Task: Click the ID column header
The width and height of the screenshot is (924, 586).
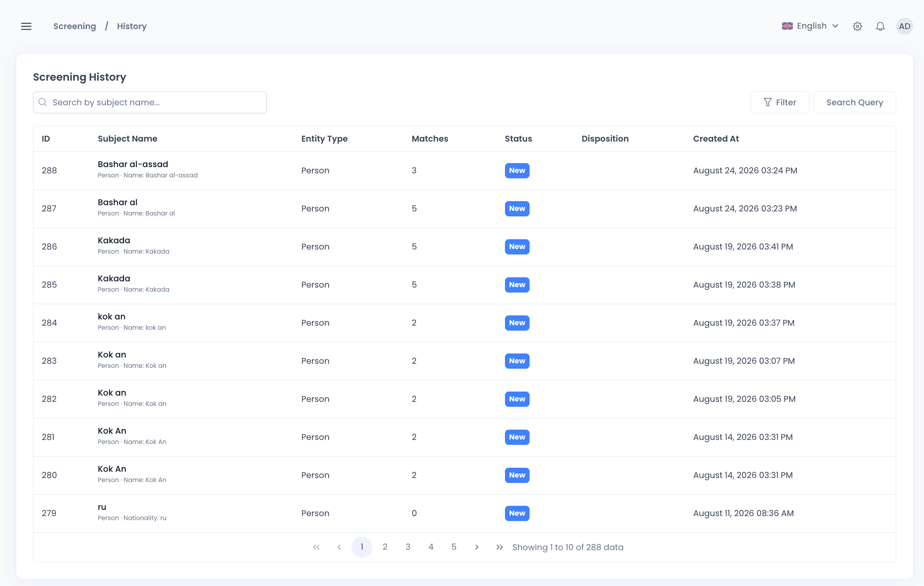Action: coord(46,138)
